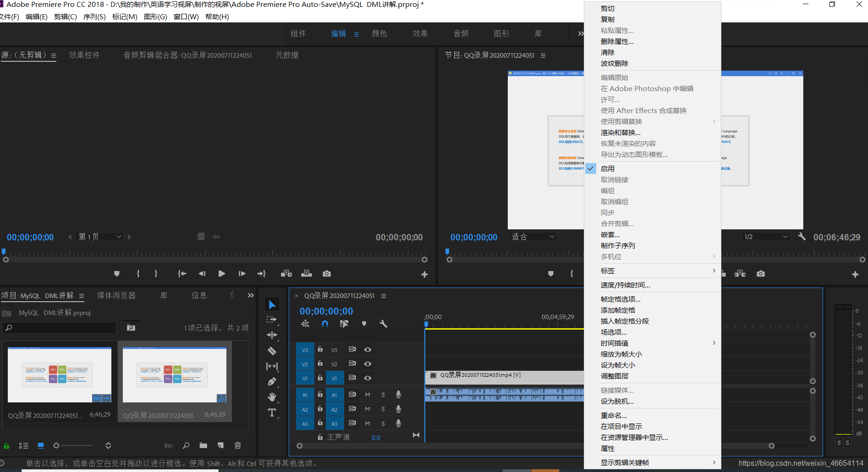Toggle V1 track output eye
The image size is (868, 472).
pos(368,378)
